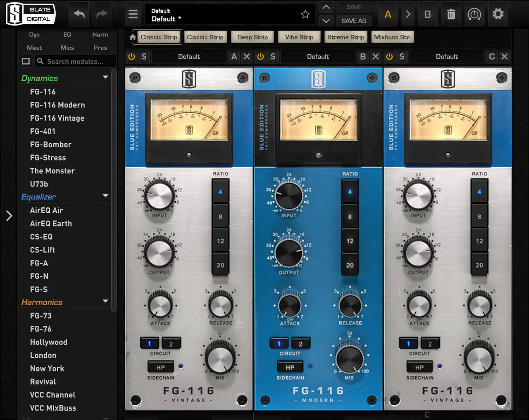This screenshot has height=420, width=529.
Task: Solo the first module slot A
Action: [144, 57]
